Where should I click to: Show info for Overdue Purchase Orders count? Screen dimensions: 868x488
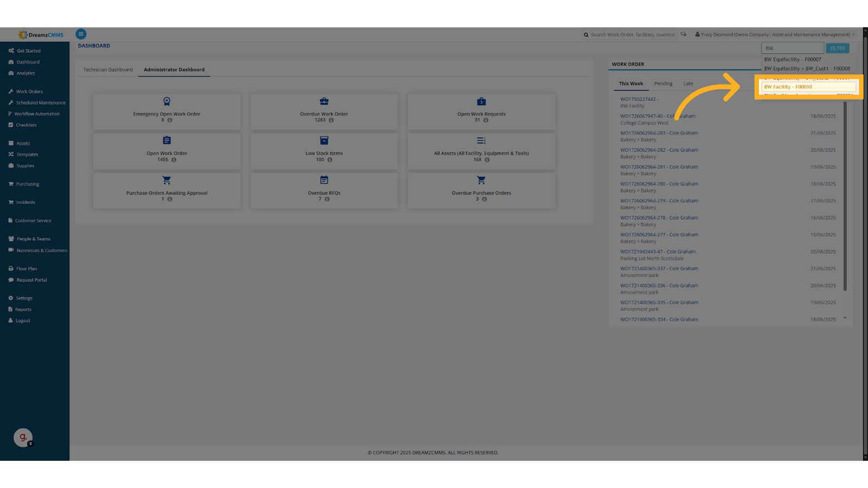(484, 199)
